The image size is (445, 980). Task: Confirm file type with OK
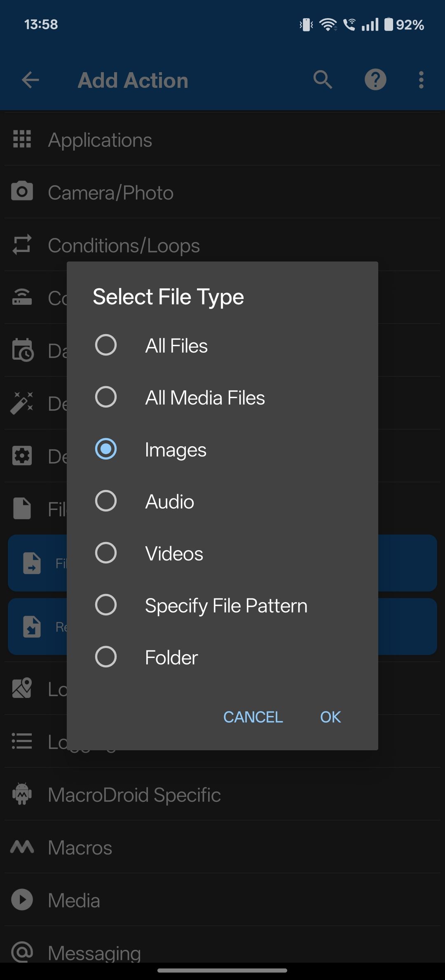tap(330, 717)
